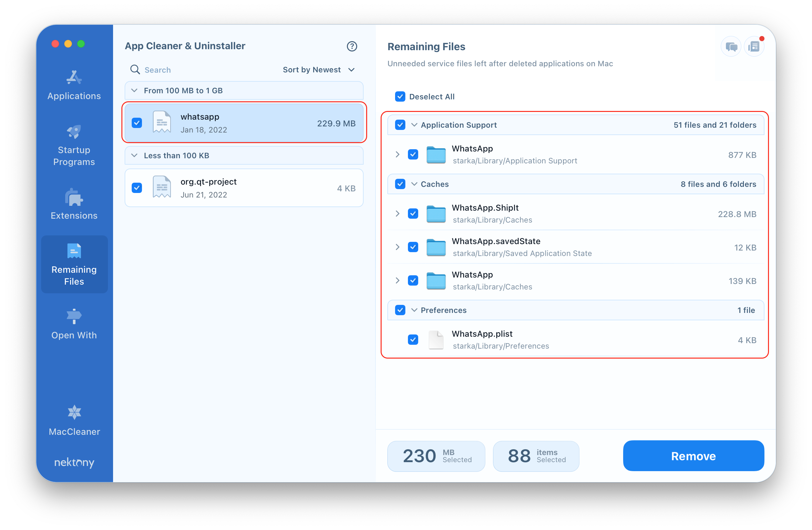
Task: Toggle the WhatsApp.plist preferences checkbox
Action: click(412, 340)
